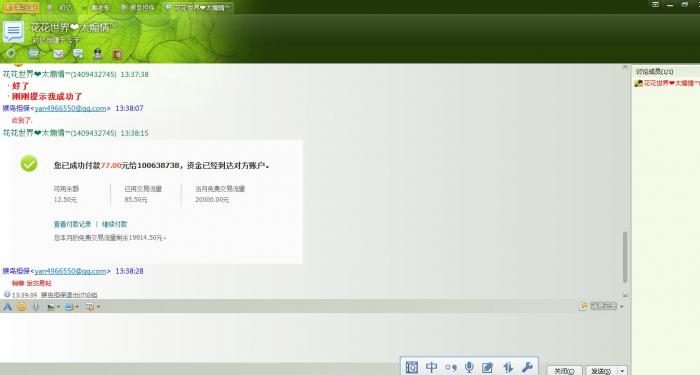
Task: Expand the red-and-white icon's dropdown arrow
Action: [x=98, y=307]
